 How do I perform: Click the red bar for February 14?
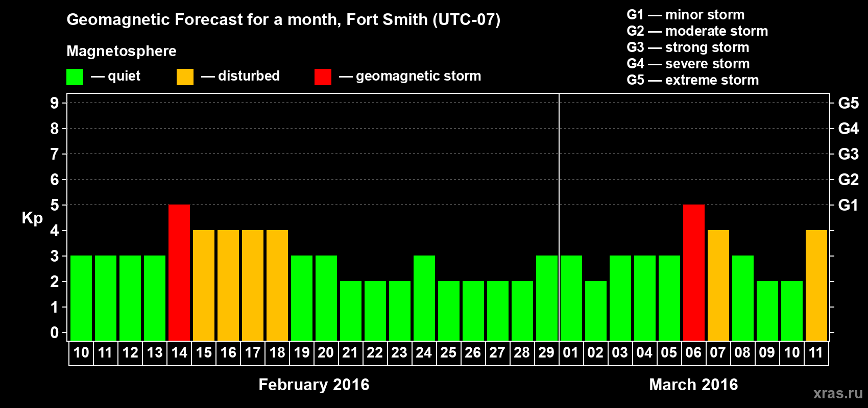179,273
